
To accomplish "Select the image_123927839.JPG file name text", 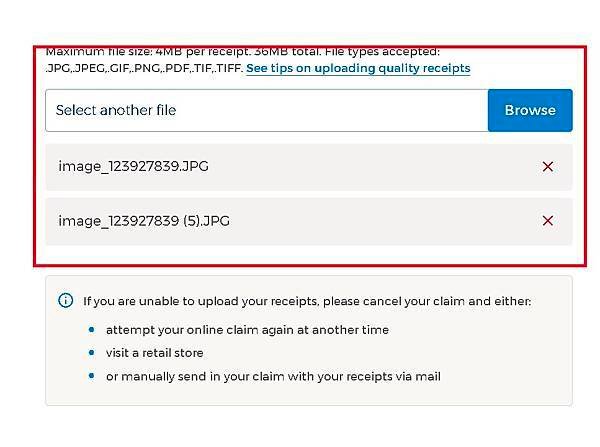I will point(134,166).
